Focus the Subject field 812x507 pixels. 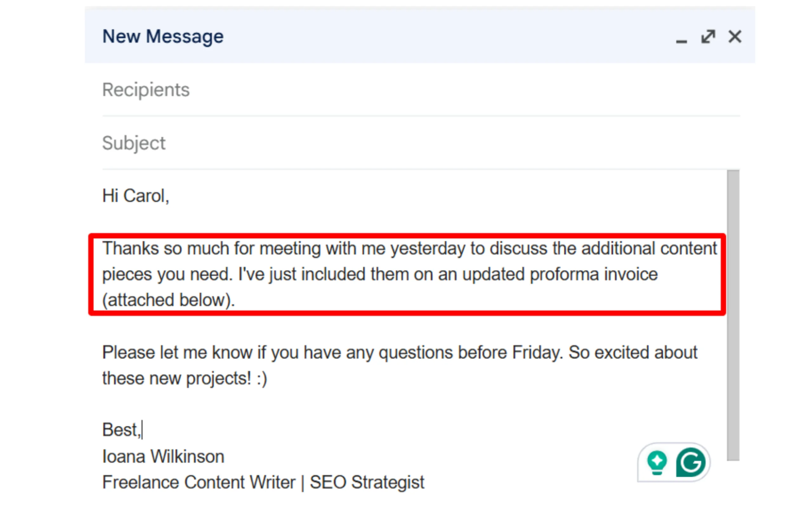[403, 143]
